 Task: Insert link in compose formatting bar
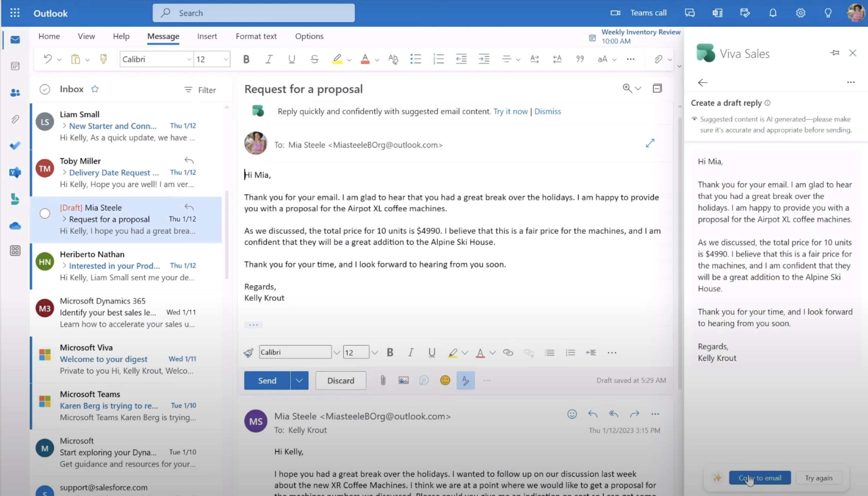(x=508, y=353)
